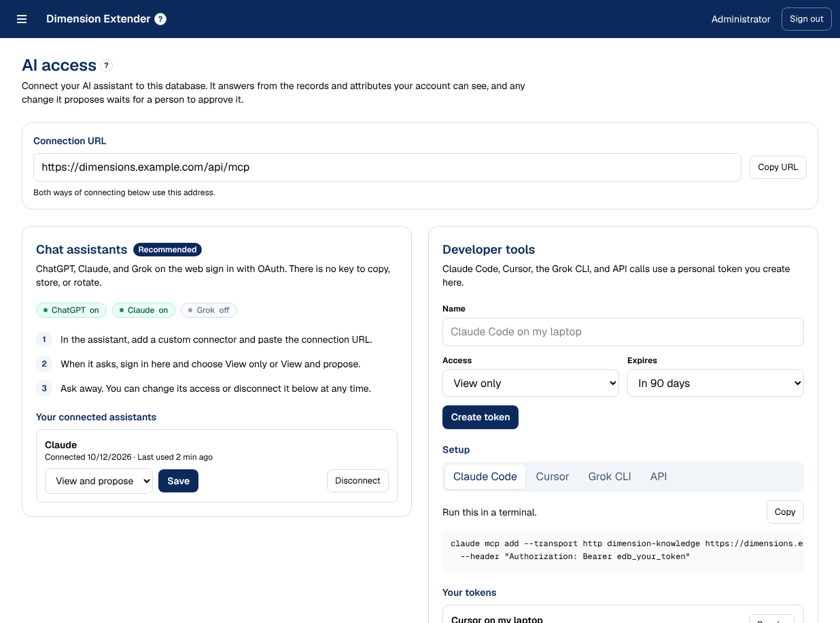Click the Administrator account label
Image resolution: width=840 pixels, height=623 pixels.
pos(741,19)
